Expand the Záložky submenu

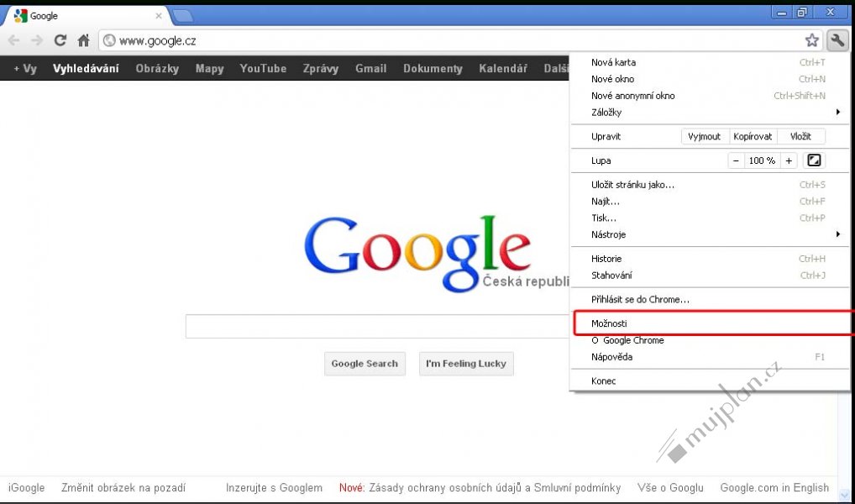710,113
